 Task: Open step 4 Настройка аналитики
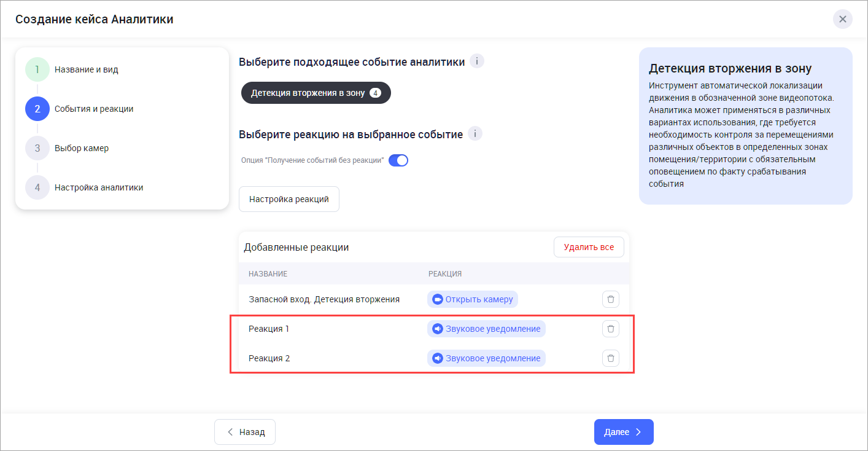[98, 187]
